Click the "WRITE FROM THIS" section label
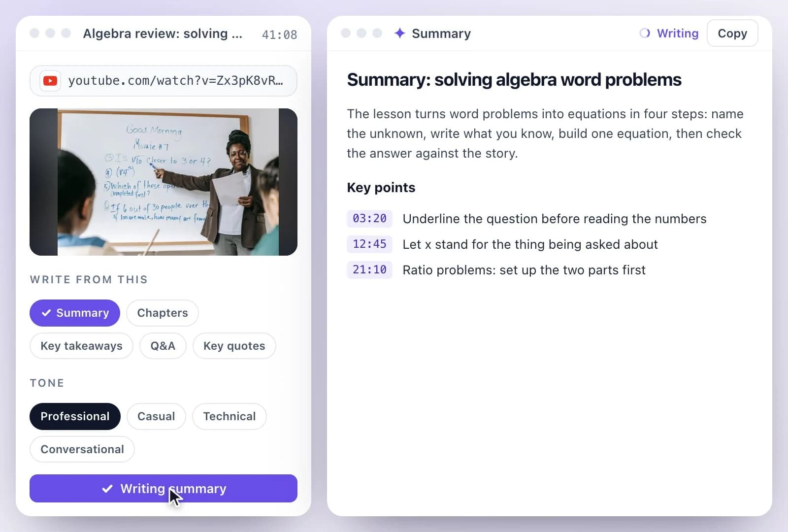This screenshot has width=788, height=532. 89,279
